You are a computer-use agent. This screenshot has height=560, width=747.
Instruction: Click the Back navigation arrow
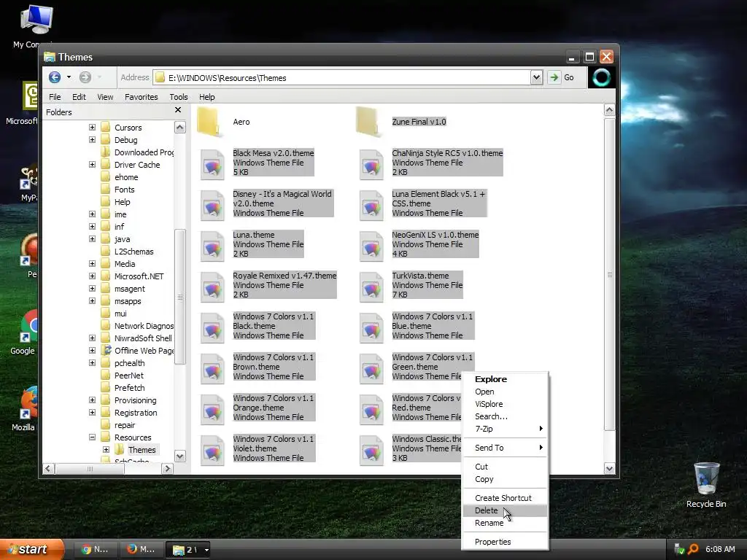(x=55, y=77)
